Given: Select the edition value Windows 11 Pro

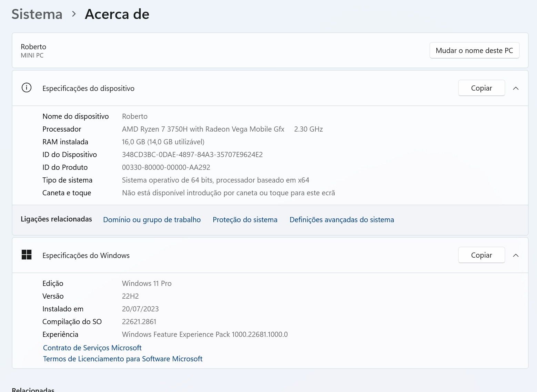Looking at the screenshot, I should [147, 283].
